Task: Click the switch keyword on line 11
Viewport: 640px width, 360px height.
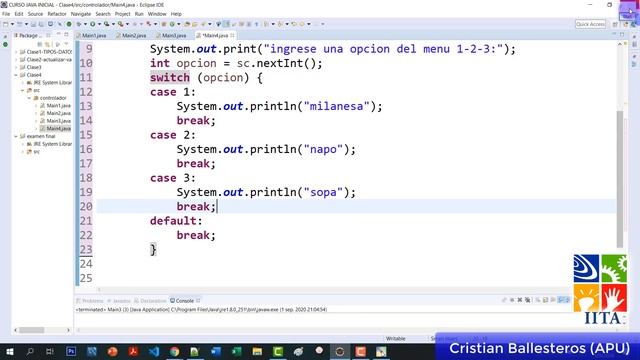Action: click(170, 78)
